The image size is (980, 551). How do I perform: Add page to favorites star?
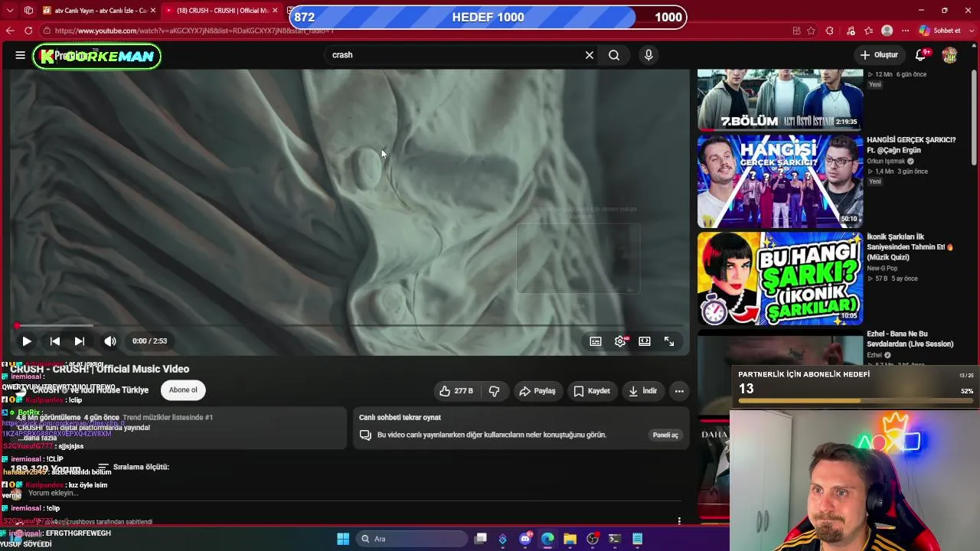click(811, 31)
